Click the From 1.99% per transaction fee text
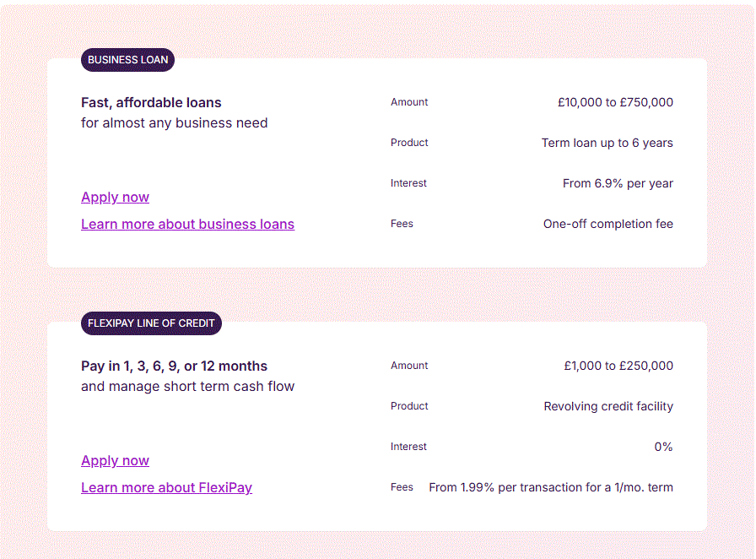 550,488
